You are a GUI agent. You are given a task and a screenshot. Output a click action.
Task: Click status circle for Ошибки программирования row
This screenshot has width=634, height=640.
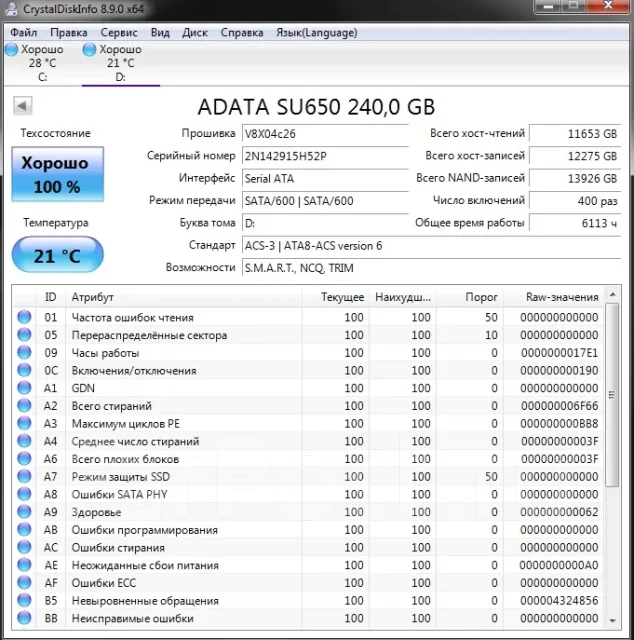pos(24,529)
